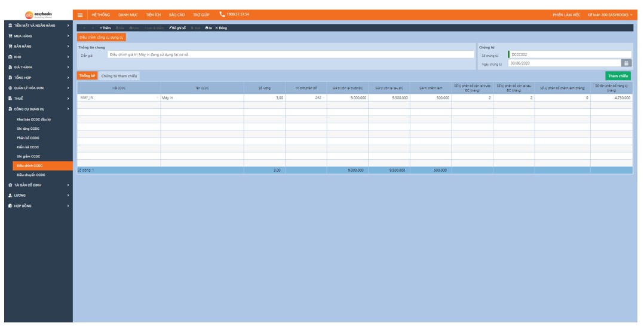
Task: Open the calendar date picker icon
Action: pos(626,63)
